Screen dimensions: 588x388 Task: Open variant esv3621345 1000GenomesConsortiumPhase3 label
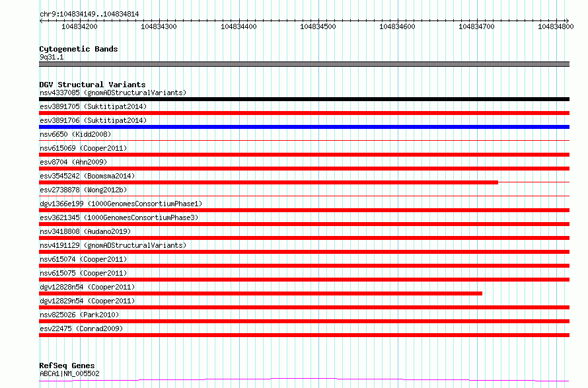click(119, 217)
